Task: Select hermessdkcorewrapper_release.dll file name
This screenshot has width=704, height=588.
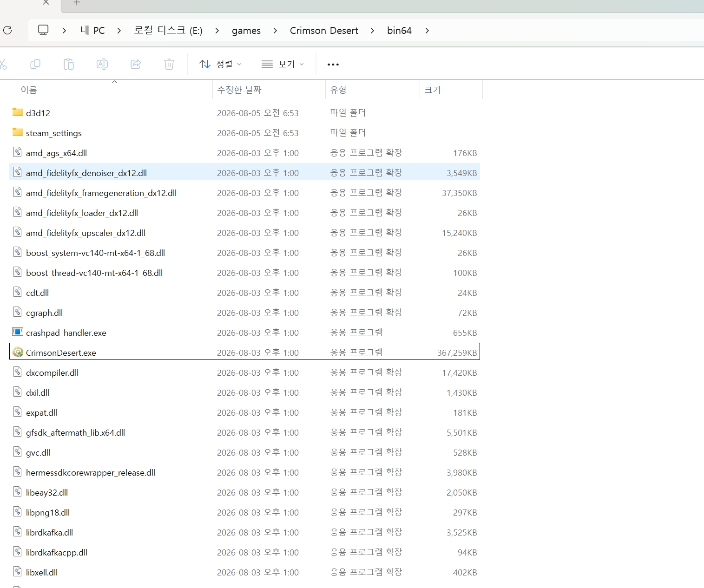Action: 91,473
